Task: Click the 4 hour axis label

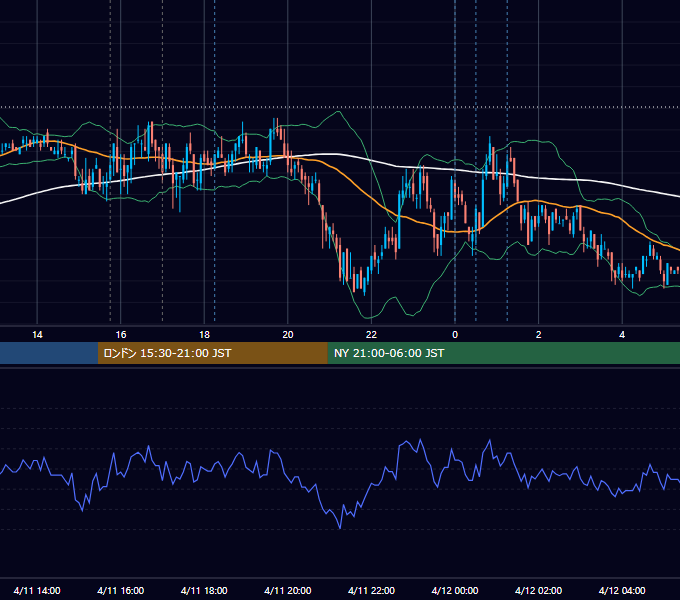Action: (x=622, y=335)
